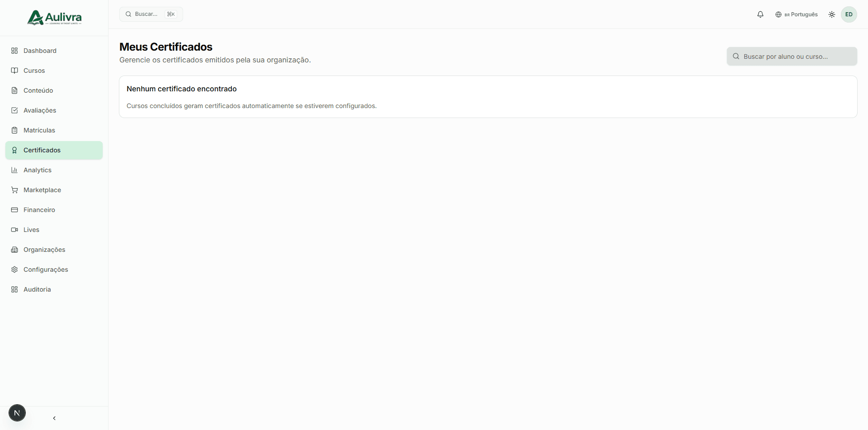This screenshot has height=430, width=868.
Task: Click the Avaliações checkmark icon
Action: tap(14, 110)
